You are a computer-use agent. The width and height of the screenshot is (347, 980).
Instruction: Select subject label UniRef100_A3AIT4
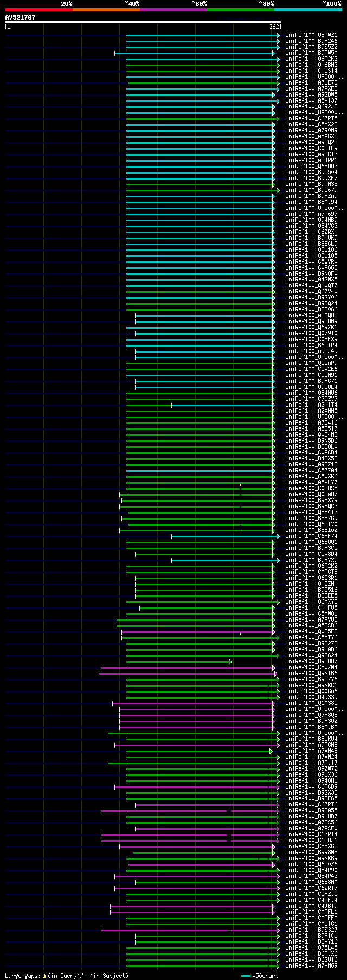point(311,405)
